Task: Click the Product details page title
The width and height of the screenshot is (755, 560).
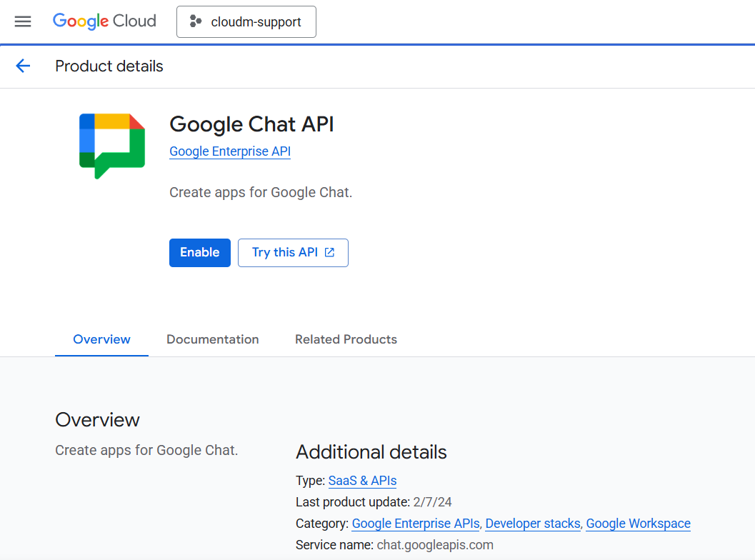Action: [x=109, y=66]
